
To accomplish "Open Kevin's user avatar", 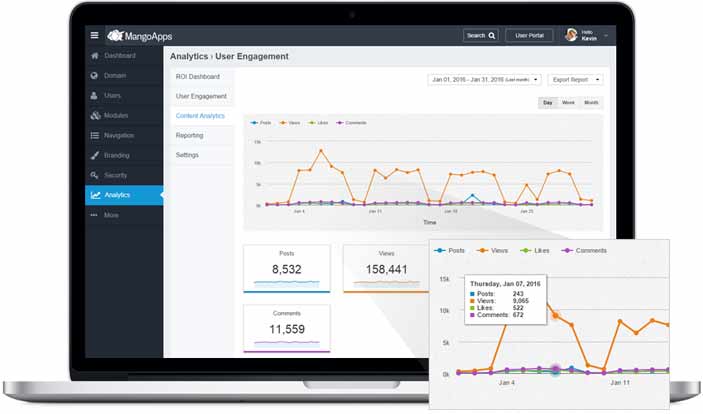I will [x=571, y=35].
